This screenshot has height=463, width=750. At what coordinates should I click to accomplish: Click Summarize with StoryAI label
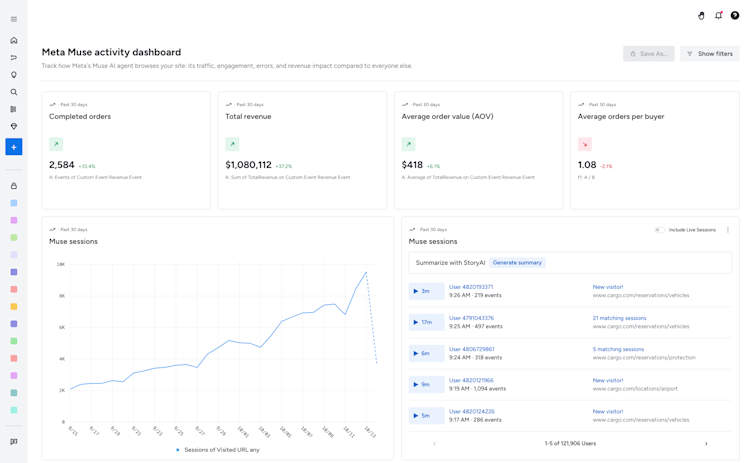click(x=450, y=263)
